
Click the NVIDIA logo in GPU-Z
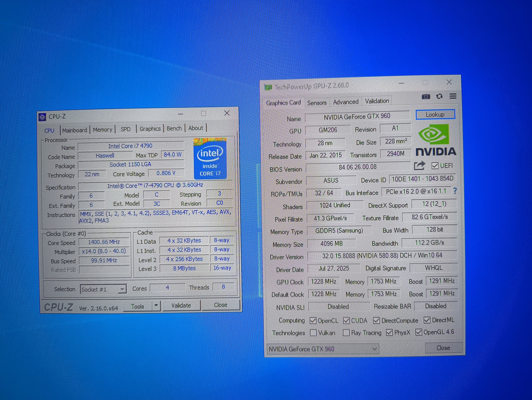[x=436, y=140]
